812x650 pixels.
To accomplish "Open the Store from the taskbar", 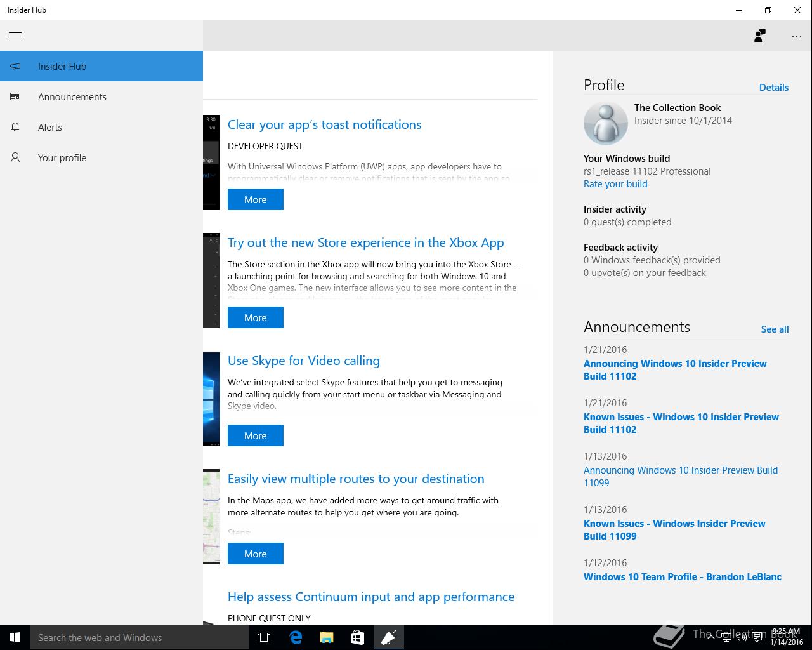I will tap(357, 637).
